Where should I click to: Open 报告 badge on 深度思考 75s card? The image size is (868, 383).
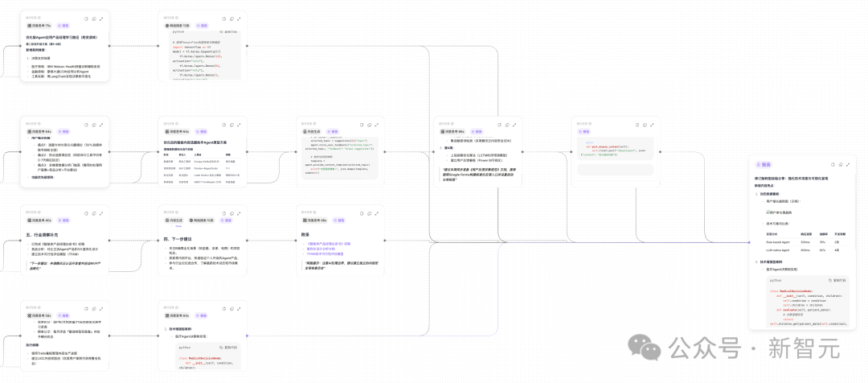click(x=63, y=26)
